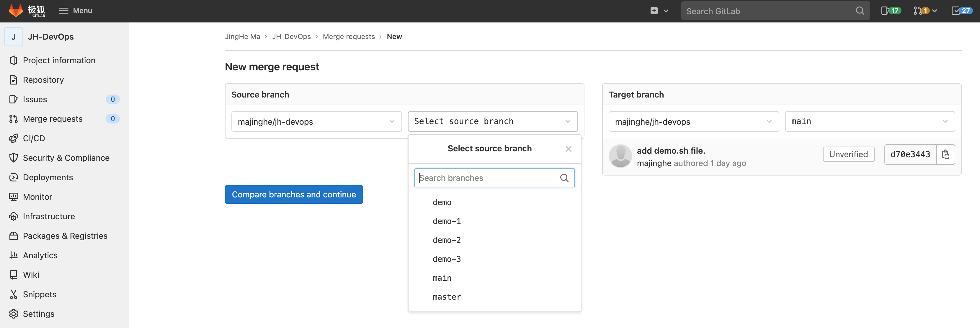This screenshot has width=980, height=328.
Task: Open the to-do list icon showing 27
Action: 961,11
